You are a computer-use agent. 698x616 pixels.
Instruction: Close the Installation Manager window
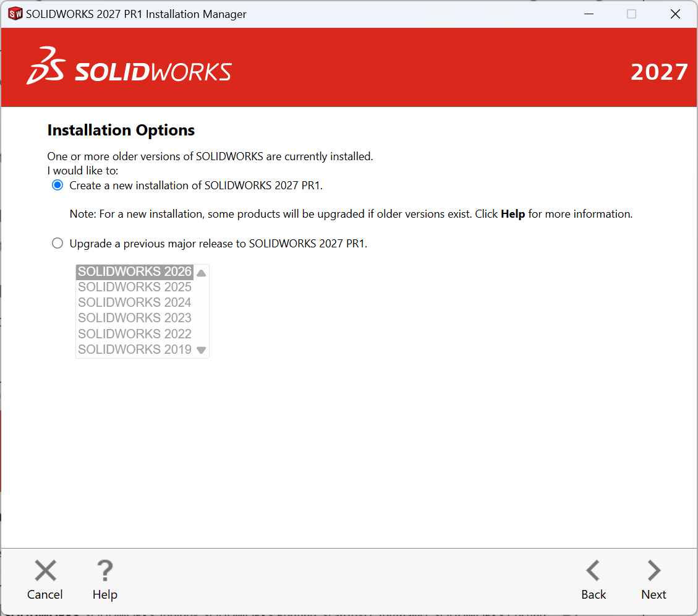[675, 14]
